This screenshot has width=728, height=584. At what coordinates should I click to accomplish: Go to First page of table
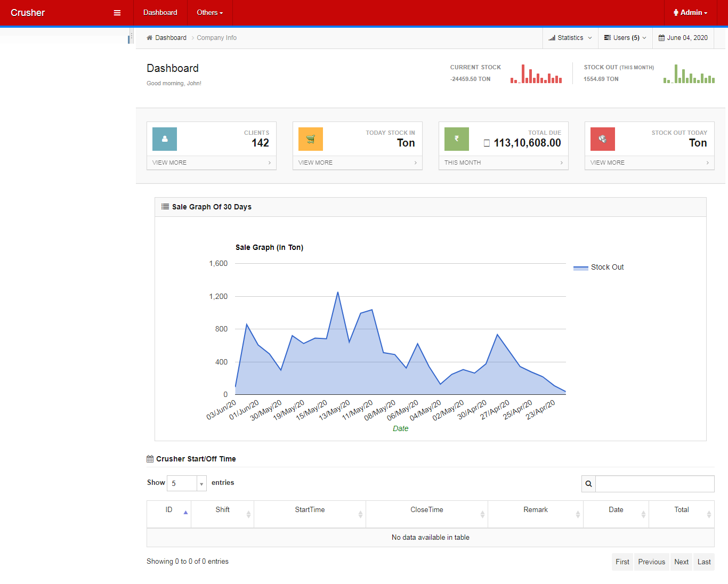pyautogui.click(x=622, y=562)
